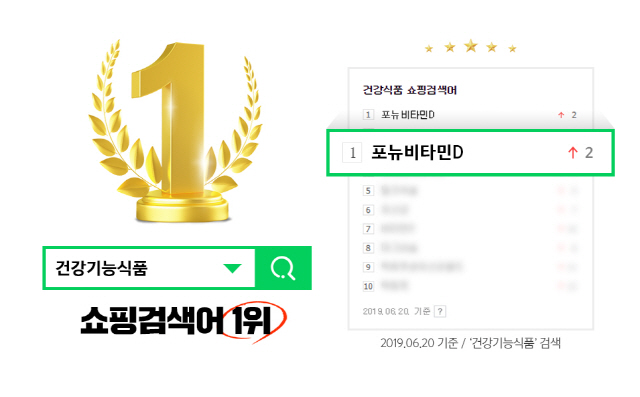Click the 건강기능식품 search field text
The height and width of the screenshot is (397, 640).
tap(101, 268)
